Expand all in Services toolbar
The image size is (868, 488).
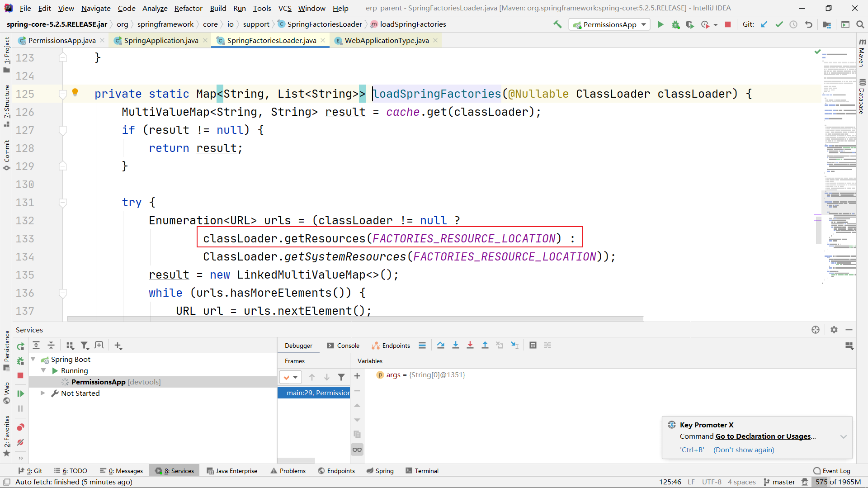click(x=36, y=345)
